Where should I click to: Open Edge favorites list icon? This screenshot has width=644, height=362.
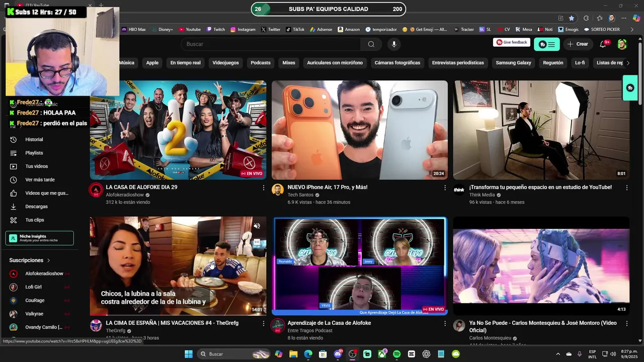[600, 18]
